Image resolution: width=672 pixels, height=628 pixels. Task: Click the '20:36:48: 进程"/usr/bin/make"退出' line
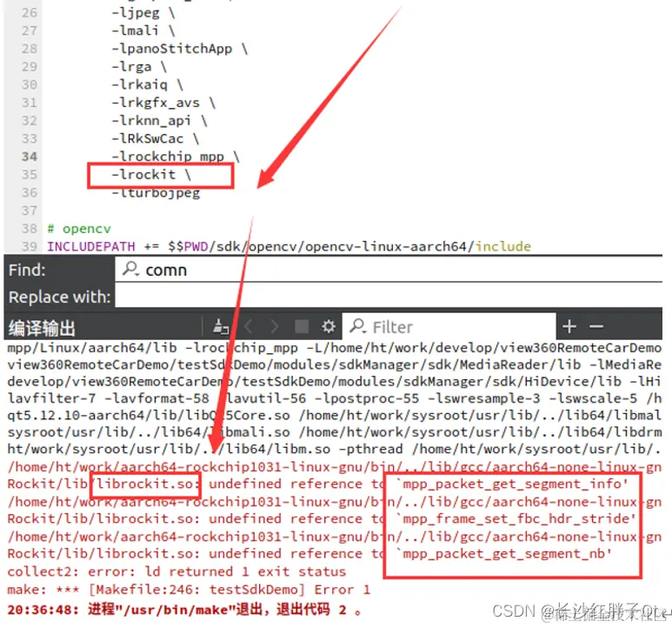tap(184, 610)
